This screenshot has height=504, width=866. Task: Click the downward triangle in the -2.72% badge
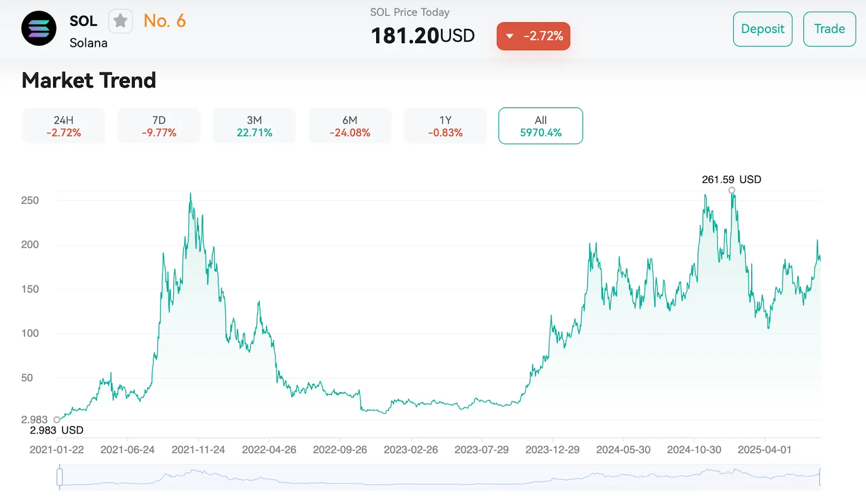[509, 36]
